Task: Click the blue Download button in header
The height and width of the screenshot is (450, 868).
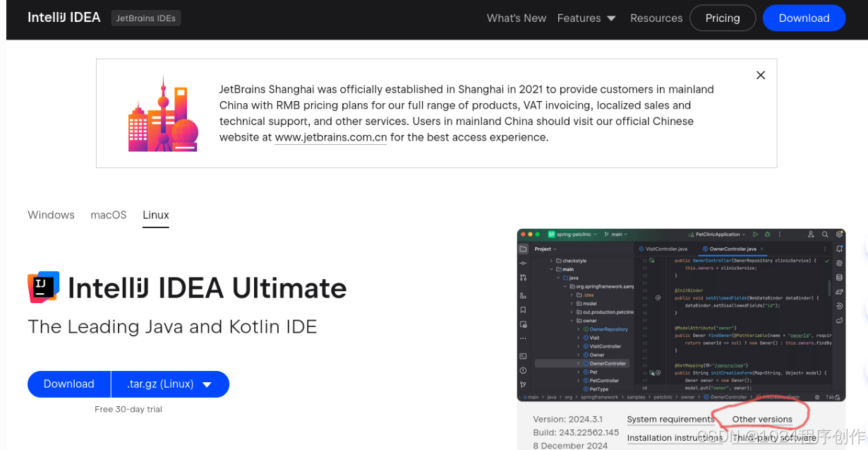Action: coord(804,18)
